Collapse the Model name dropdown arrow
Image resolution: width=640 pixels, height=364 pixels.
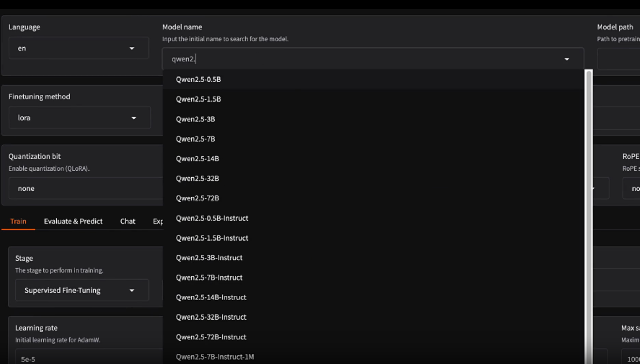[x=567, y=59]
